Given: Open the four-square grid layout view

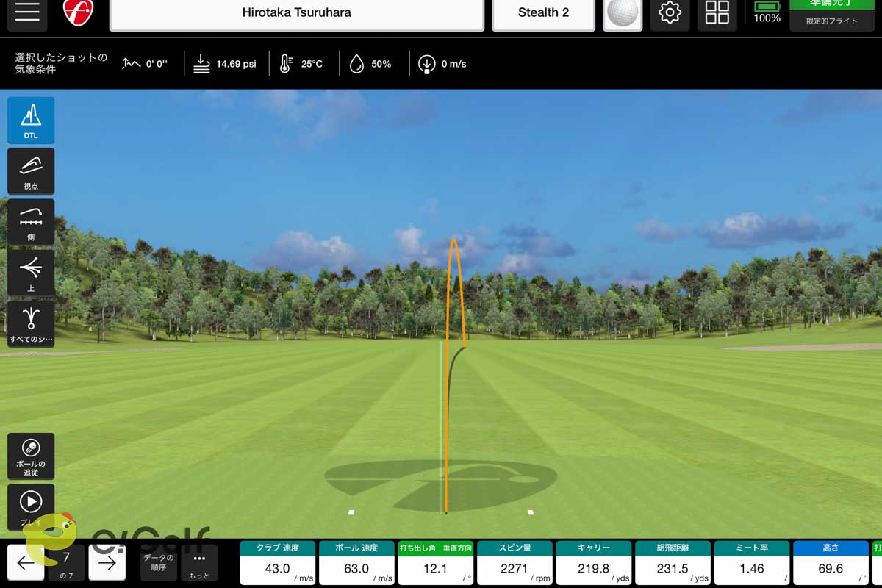Looking at the screenshot, I should tap(717, 14).
